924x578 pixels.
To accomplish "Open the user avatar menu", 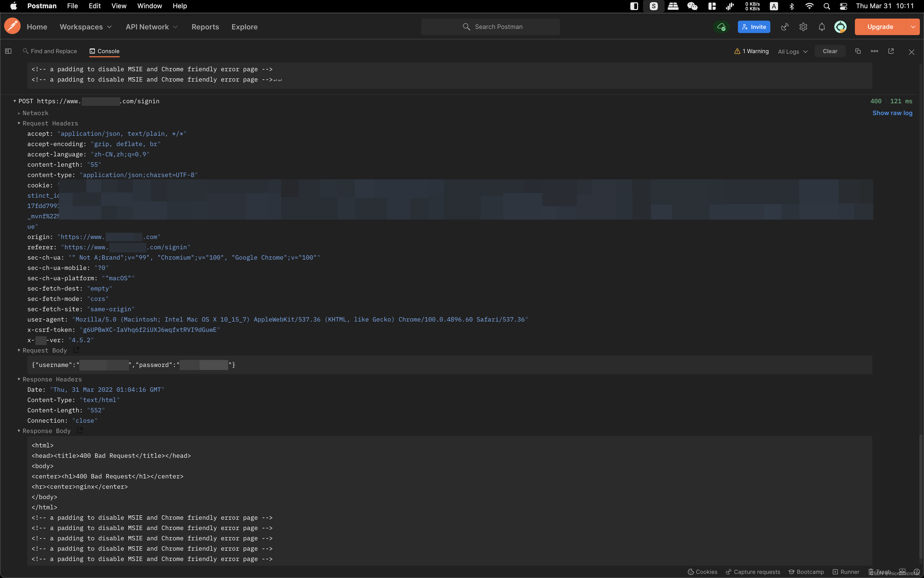I will [840, 27].
